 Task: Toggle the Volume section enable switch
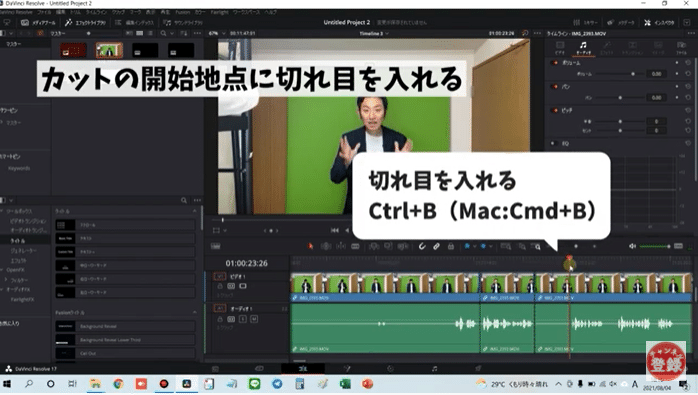[554, 63]
